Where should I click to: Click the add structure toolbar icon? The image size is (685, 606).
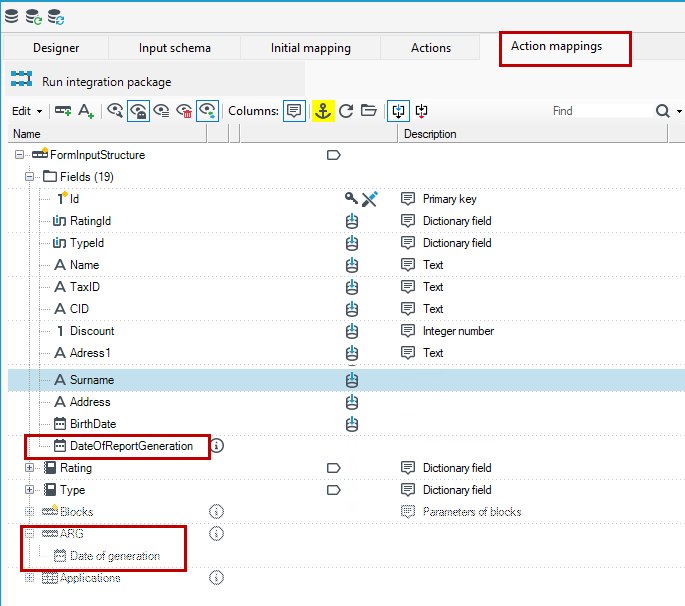[63, 111]
